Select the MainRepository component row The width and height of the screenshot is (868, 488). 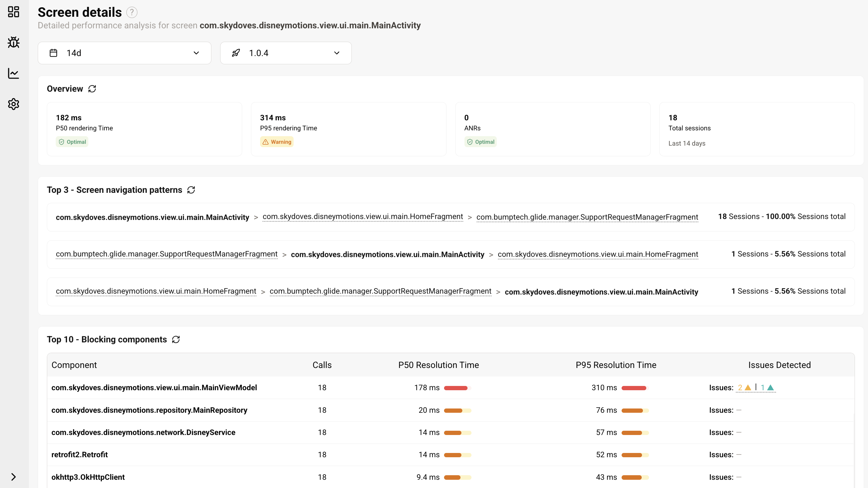(x=149, y=410)
